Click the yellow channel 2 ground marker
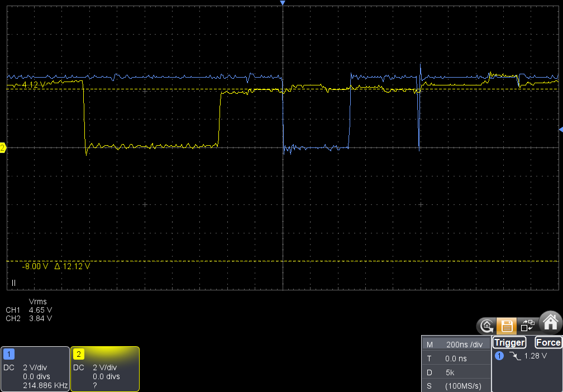Screen dimensions: 563x392 (3, 148)
